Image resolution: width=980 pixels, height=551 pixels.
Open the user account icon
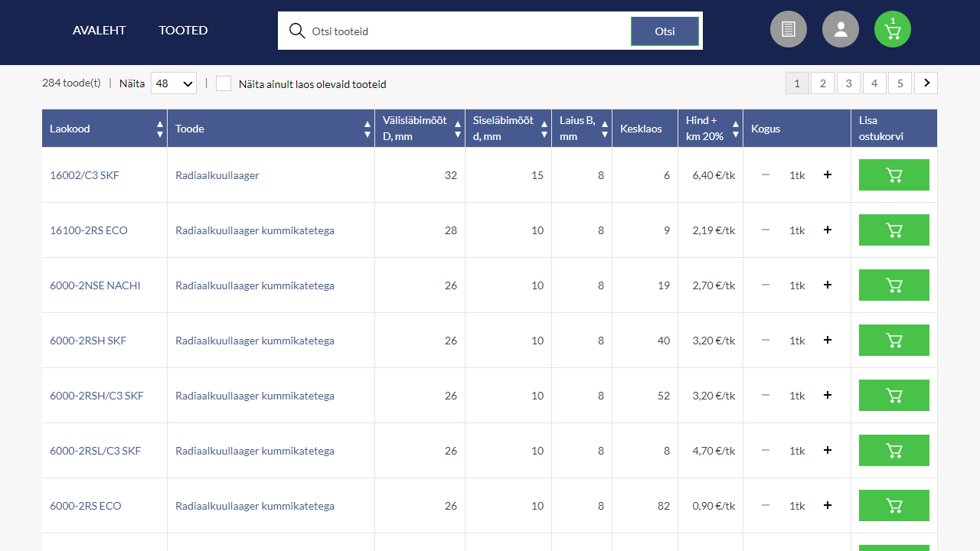tap(841, 28)
